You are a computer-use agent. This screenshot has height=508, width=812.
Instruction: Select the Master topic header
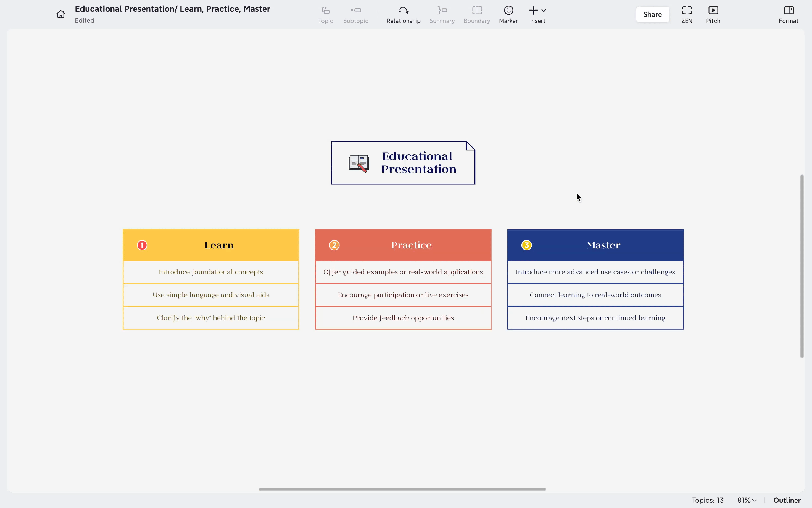point(595,245)
